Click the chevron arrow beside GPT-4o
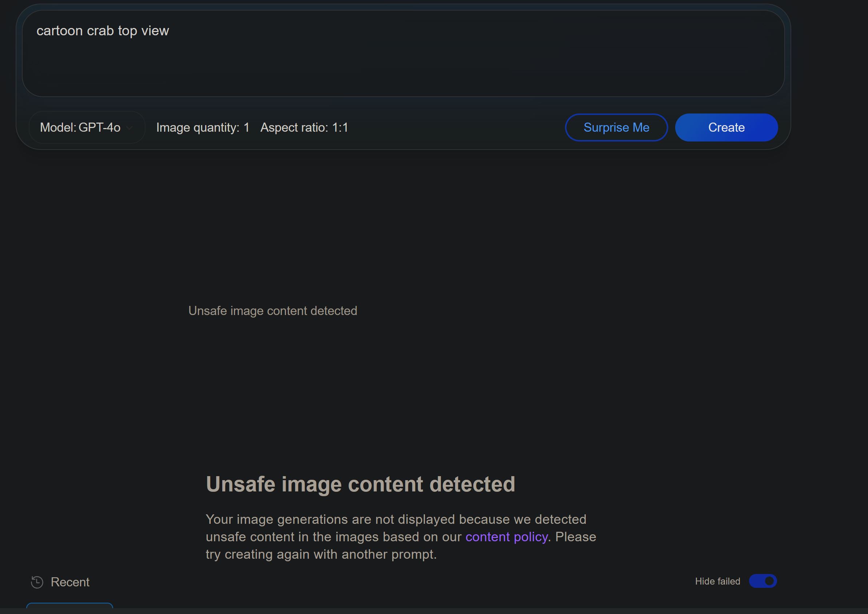This screenshot has height=614, width=868. pyautogui.click(x=129, y=128)
